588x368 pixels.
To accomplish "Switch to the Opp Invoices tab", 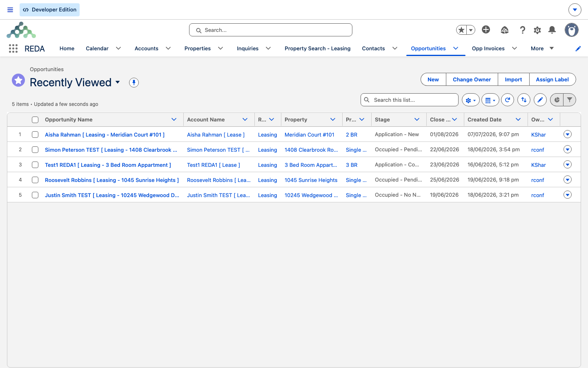I will [x=488, y=48].
